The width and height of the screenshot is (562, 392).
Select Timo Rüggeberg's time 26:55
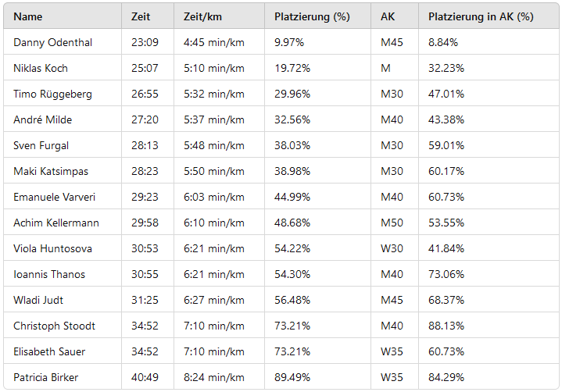145,94
